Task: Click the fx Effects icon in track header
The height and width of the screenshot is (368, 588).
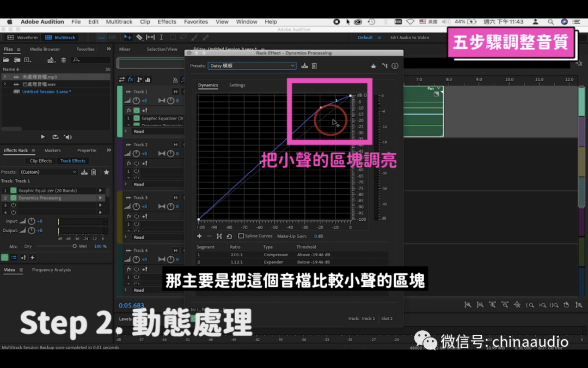Action: click(x=131, y=79)
